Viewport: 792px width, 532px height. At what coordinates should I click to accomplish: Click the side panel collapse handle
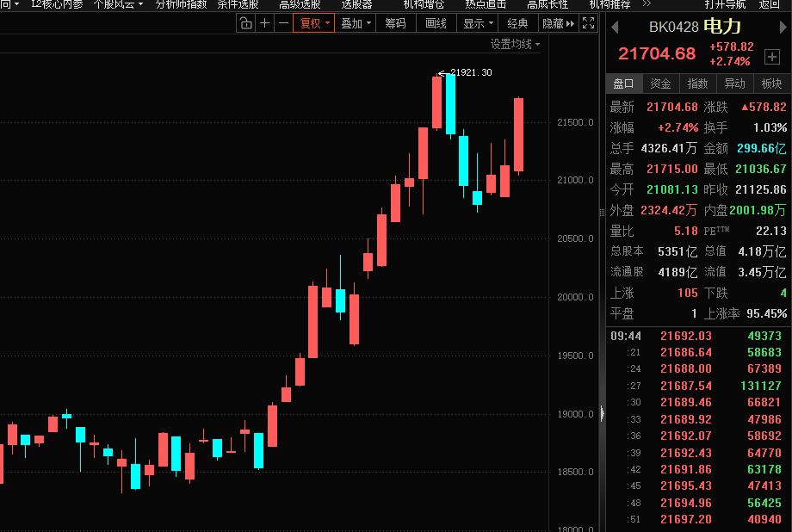602,413
